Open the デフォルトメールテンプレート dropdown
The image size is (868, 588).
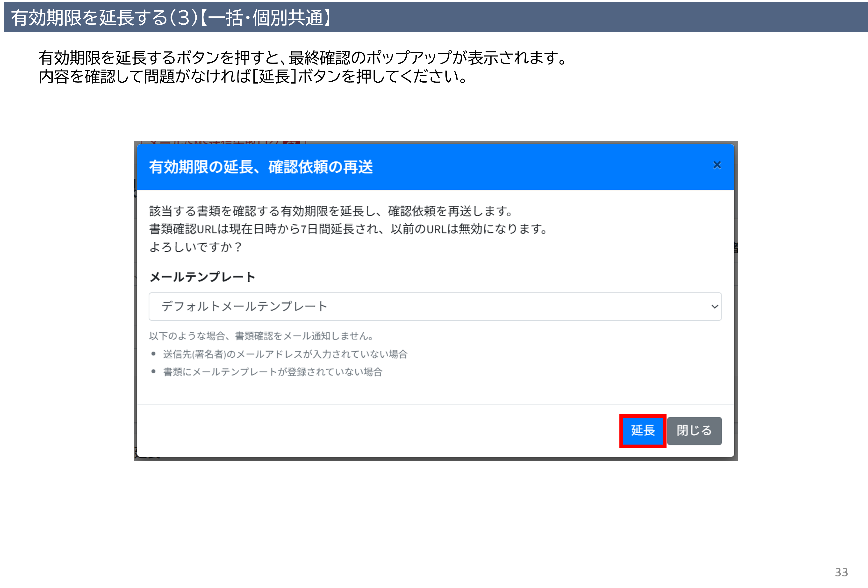click(x=411, y=306)
